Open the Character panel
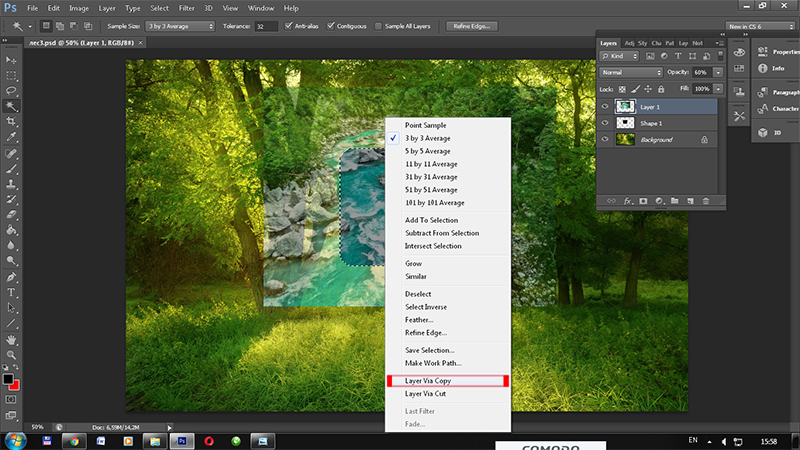 point(779,109)
